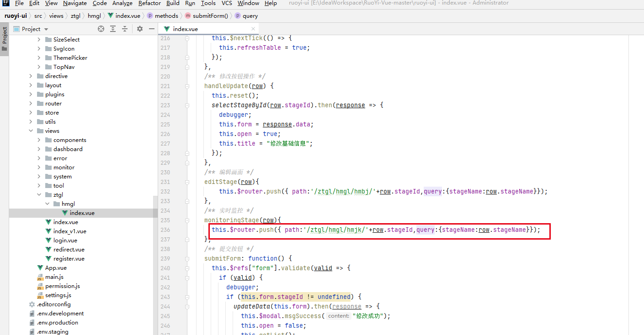
Task: Hide the Project panel with minus icon
Action: (x=152, y=29)
